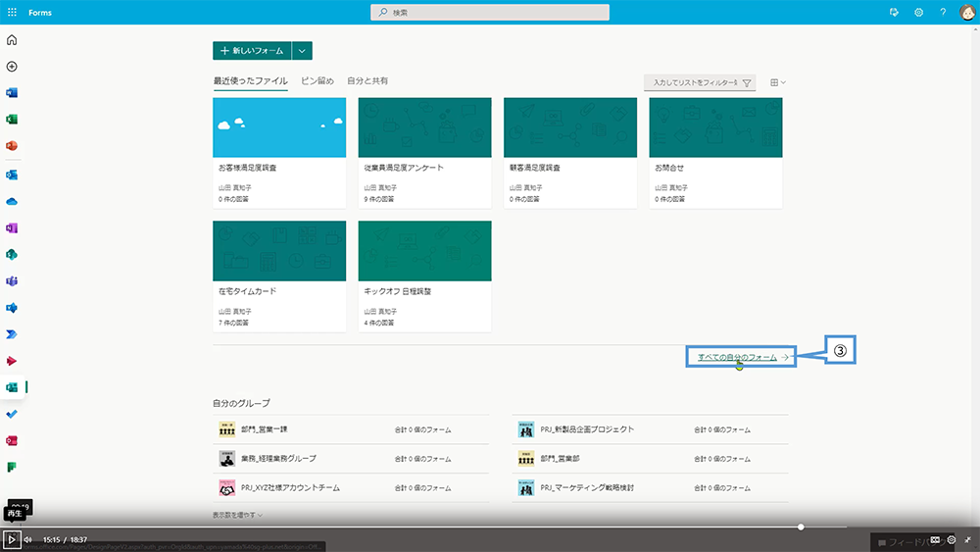Open Teams from the left sidebar
The height and width of the screenshot is (552, 980).
point(12,280)
